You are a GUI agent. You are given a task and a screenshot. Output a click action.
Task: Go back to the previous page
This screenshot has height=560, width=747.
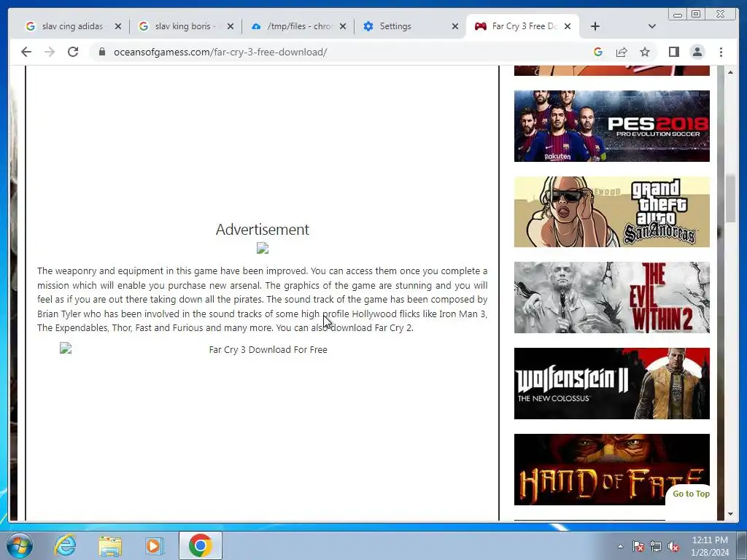click(x=26, y=52)
